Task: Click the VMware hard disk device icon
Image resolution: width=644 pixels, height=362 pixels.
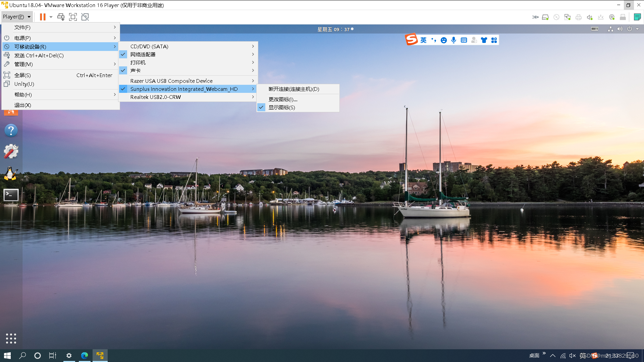Action: click(x=545, y=17)
